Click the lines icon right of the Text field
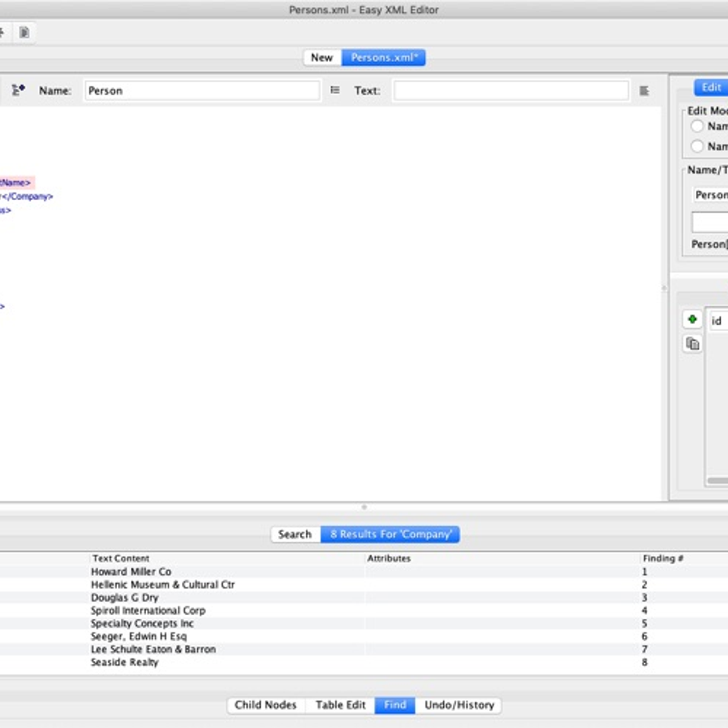Image resolution: width=728 pixels, height=728 pixels. click(644, 91)
